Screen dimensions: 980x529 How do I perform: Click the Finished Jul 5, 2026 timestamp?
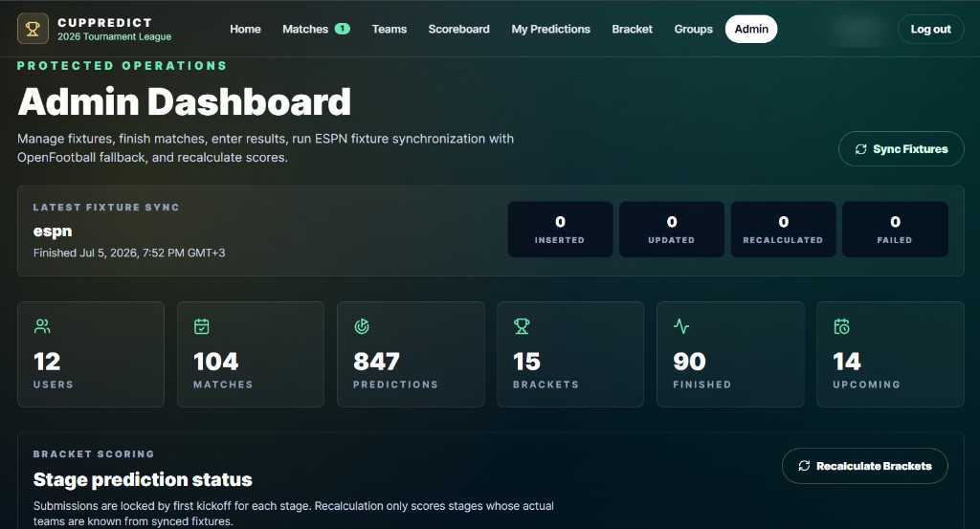129,253
